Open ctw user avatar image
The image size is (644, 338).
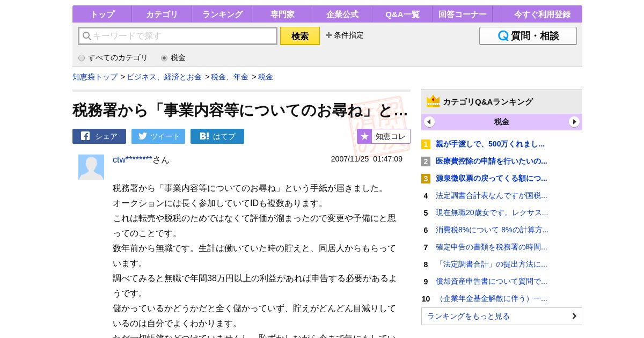pos(91,167)
